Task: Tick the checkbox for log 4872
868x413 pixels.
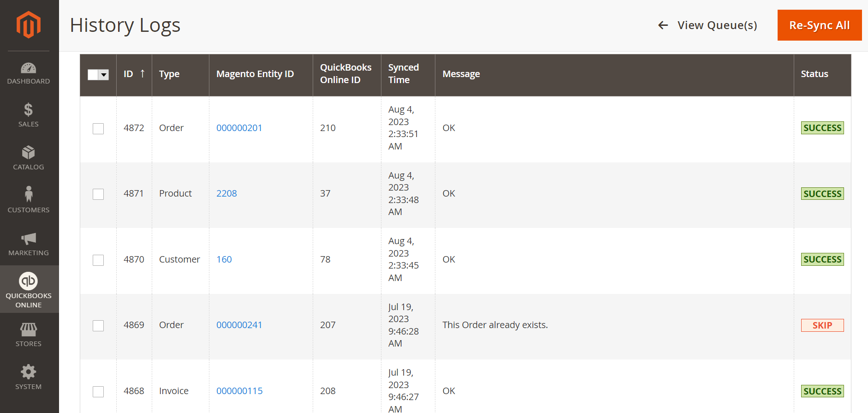Action: click(98, 128)
